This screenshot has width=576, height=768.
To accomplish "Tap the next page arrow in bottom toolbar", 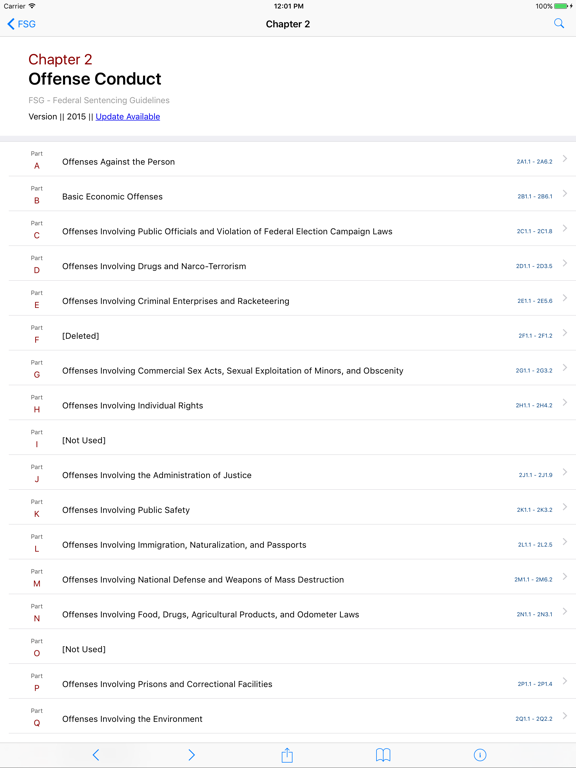I will (192, 755).
